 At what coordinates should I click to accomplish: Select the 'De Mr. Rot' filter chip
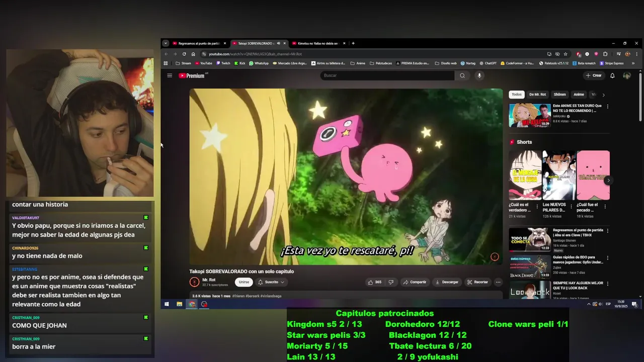tap(537, 95)
